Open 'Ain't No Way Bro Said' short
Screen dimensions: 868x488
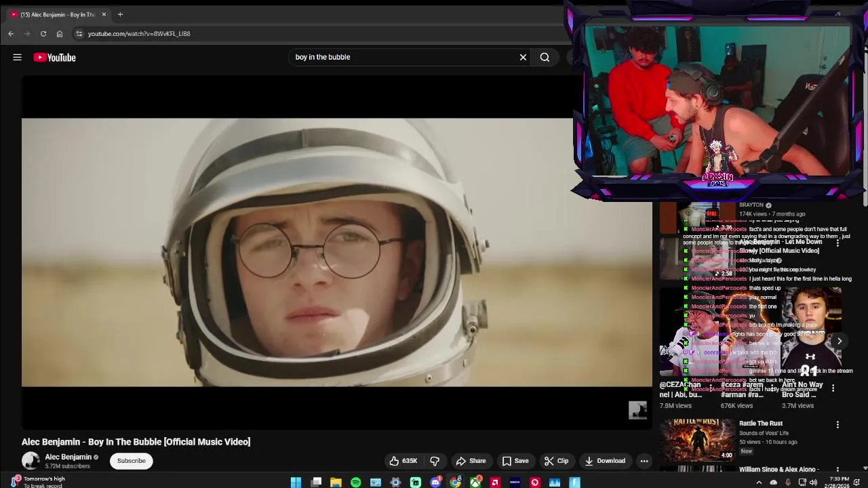click(x=811, y=332)
